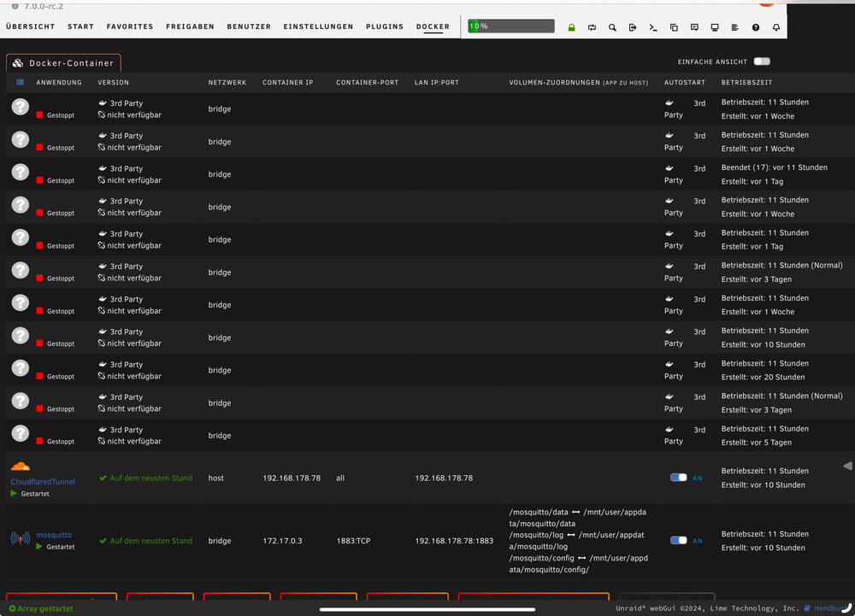Screen dimensions: 855x616
Task: Click the help question mark in toolbar
Action: coord(756,27)
